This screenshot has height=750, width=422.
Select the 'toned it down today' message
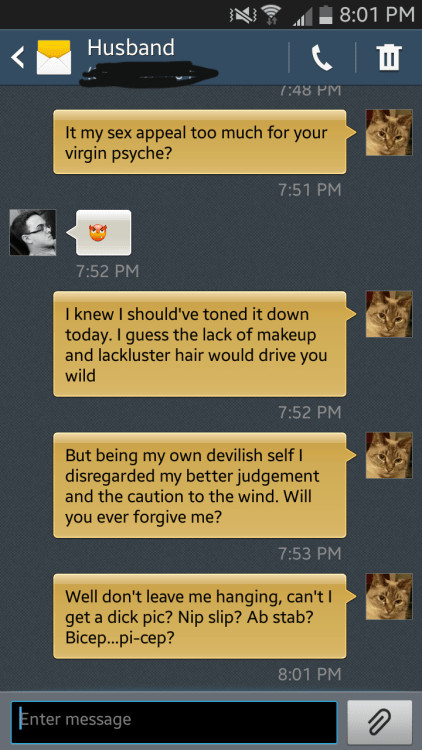(200, 344)
